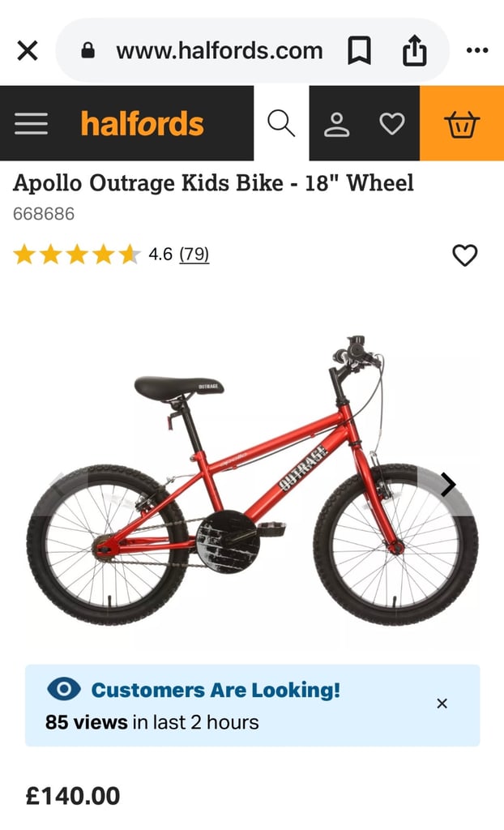Viewport: 504px width, 830px height.
Task: Bookmark this page in browser bar
Action: (360, 51)
